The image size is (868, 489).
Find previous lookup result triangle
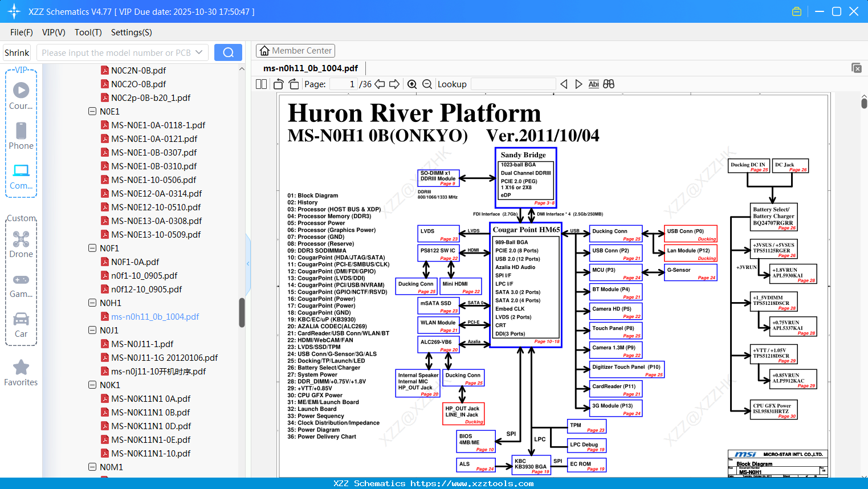click(x=564, y=84)
